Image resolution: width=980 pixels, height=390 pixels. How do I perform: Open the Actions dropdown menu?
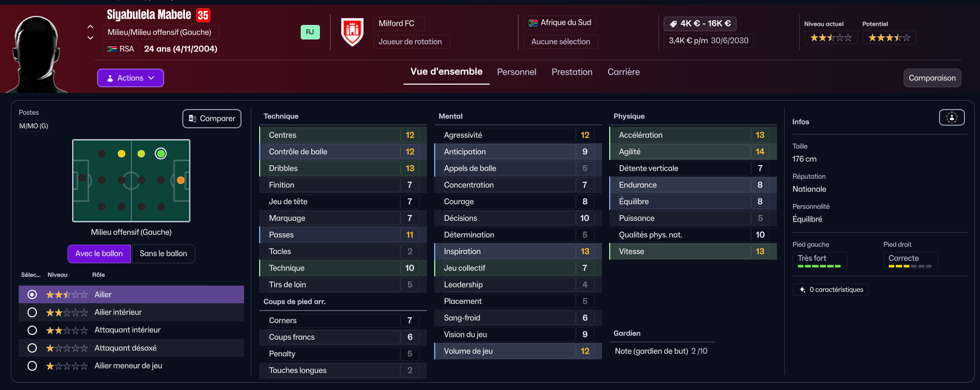tap(130, 78)
